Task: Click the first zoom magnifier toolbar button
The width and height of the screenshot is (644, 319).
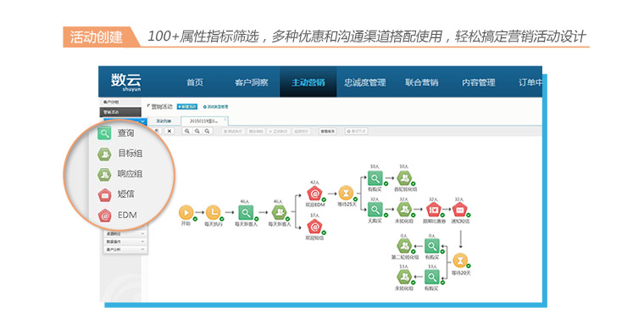Action: point(187,132)
